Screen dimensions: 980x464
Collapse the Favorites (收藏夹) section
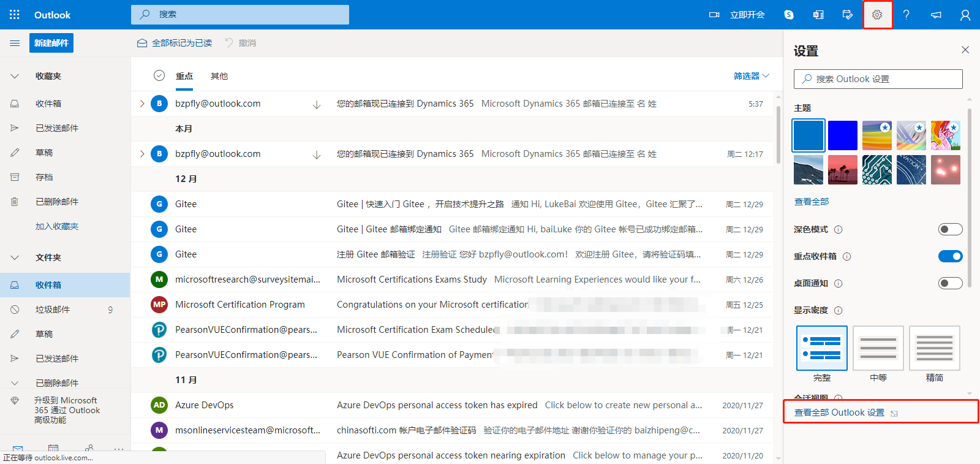coord(15,77)
